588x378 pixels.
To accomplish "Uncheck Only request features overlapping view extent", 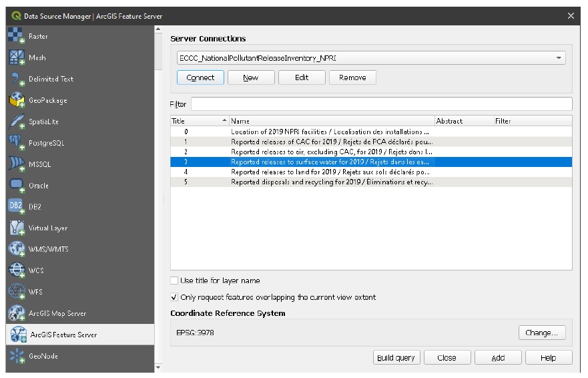I will (x=174, y=297).
